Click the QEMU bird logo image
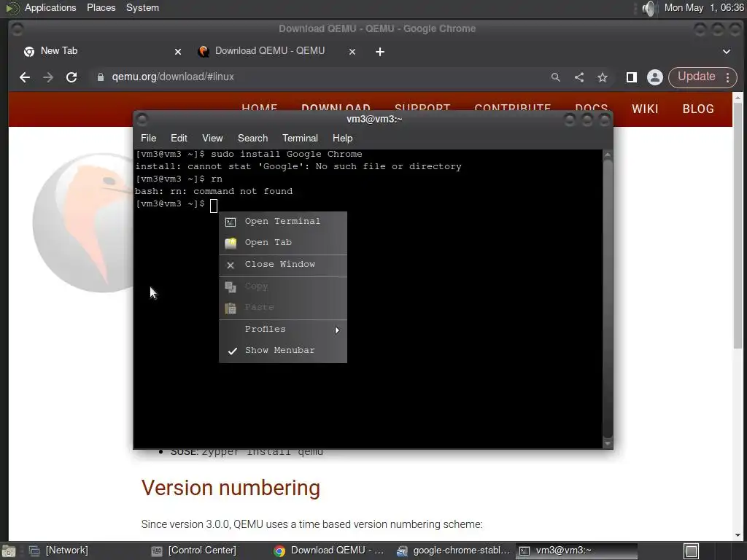This screenshot has width=747, height=560. pyautogui.click(x=83, y=224)
